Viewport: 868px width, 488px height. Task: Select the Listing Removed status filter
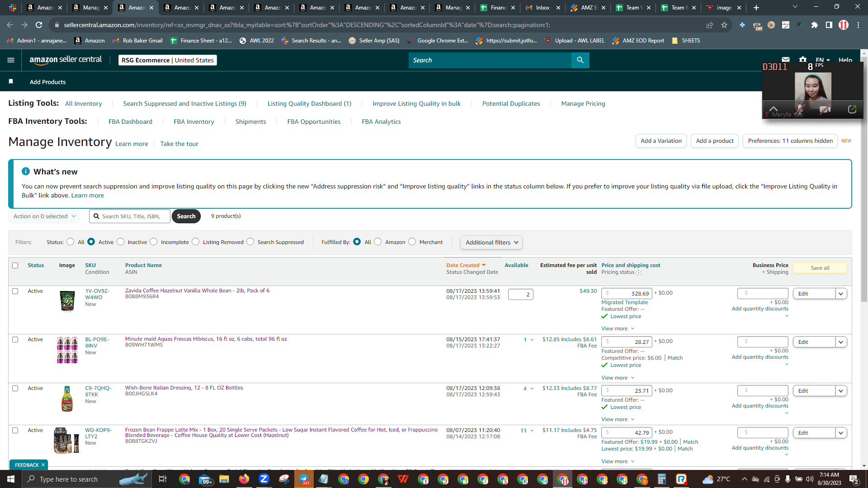point(196,242)
